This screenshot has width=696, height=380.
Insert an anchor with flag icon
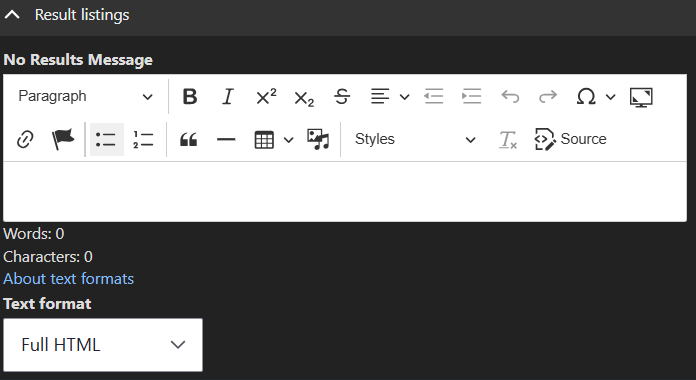click(63, 139)
